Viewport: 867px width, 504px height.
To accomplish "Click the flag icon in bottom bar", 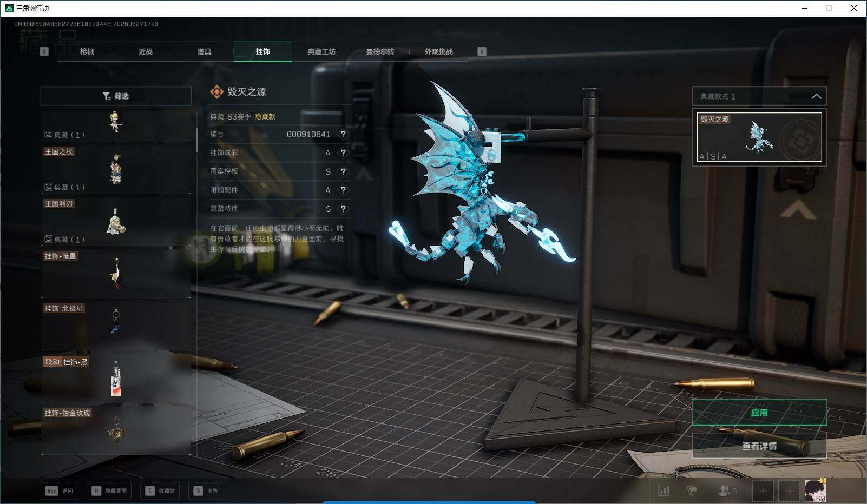I will 692,491.
